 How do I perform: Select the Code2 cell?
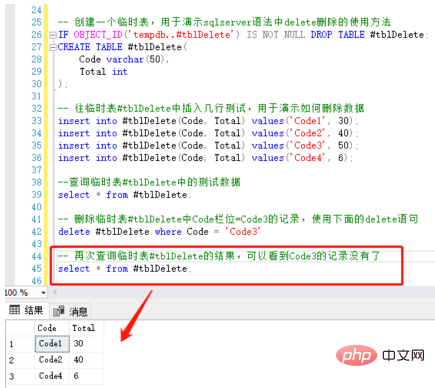tap(52, 360)
